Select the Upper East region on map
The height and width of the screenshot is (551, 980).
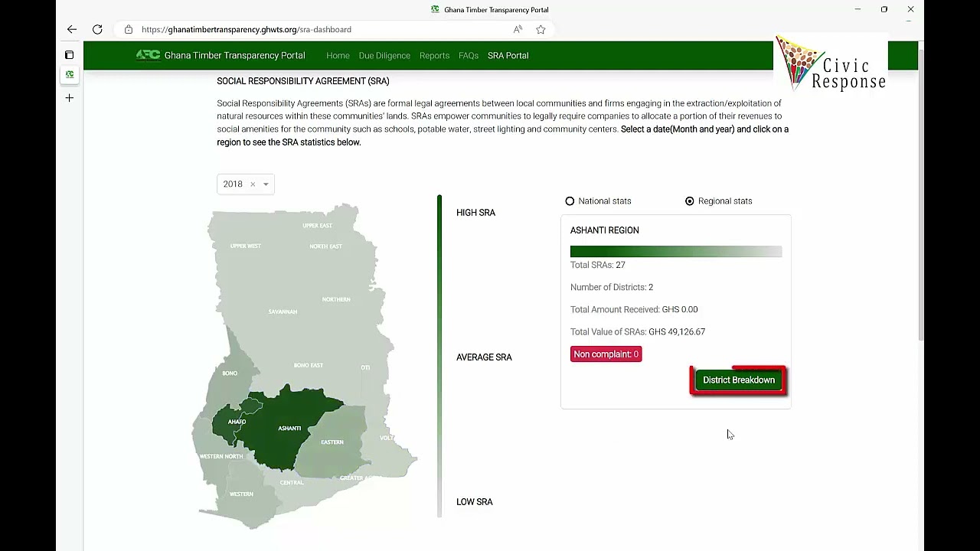[317, 226]
